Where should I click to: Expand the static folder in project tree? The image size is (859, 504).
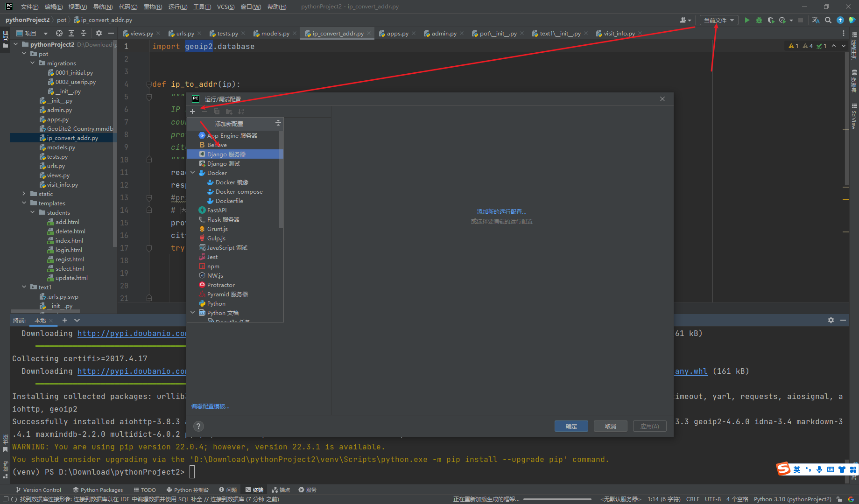point(24,194)
